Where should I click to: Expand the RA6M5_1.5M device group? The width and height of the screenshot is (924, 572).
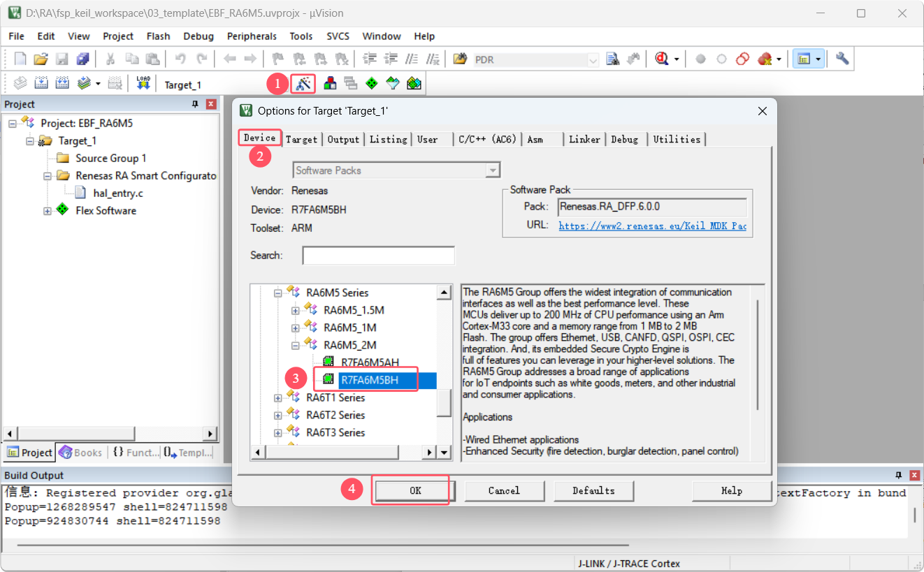pyautogui.click(x=296, y=310)
